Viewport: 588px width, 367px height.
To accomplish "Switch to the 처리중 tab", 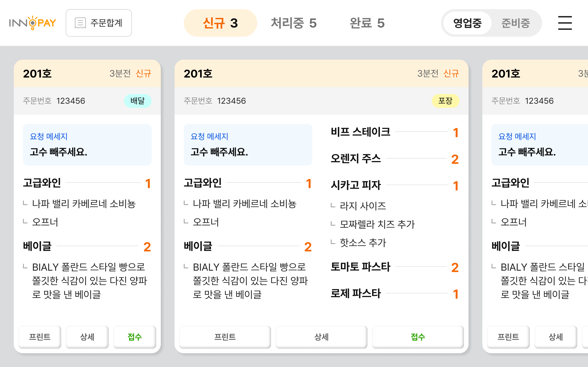I will coord(294,23).
